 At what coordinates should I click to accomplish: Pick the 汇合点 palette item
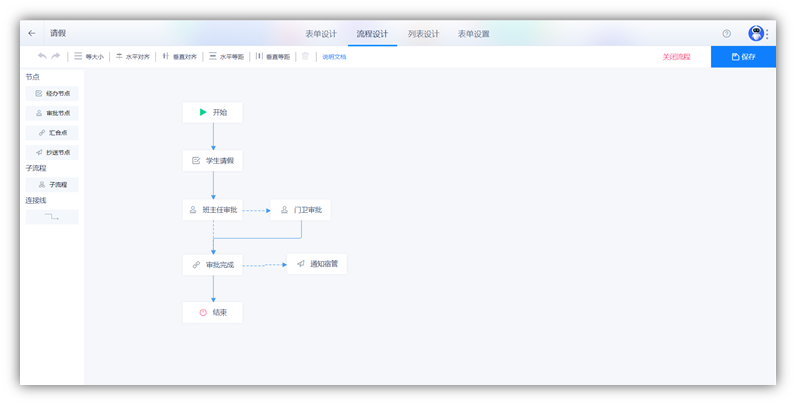click(x=52, y=133)
